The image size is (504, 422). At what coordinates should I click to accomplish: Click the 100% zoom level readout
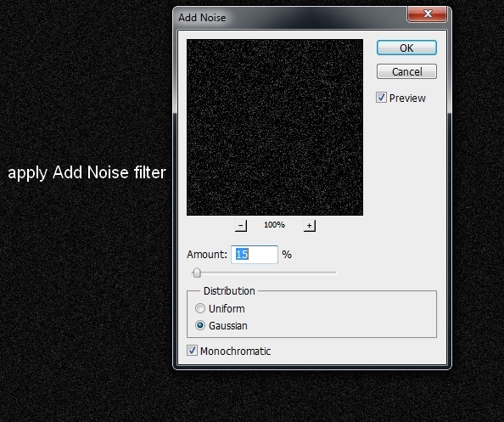[x=274, y=225]
